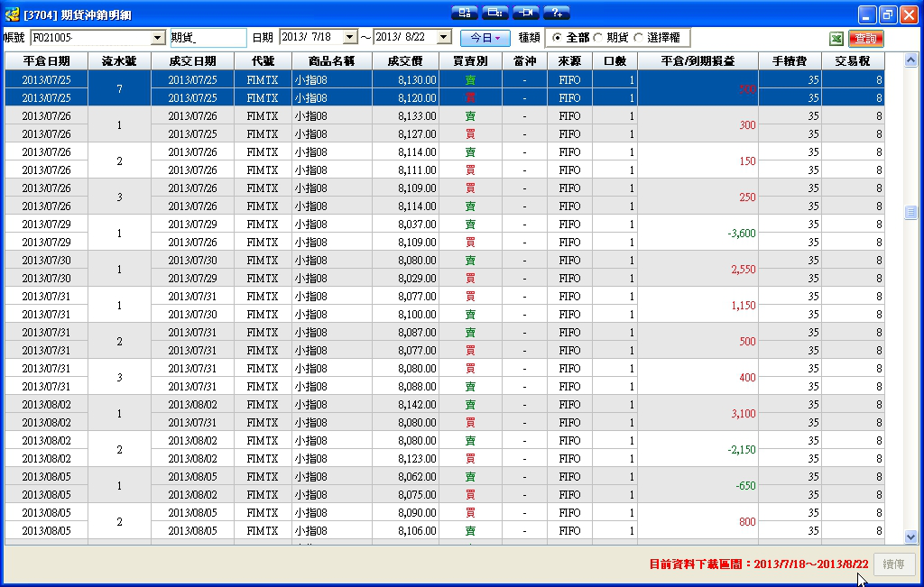Select serial number 7 cell
924x587 pixels.
click(x=120, y=89)
